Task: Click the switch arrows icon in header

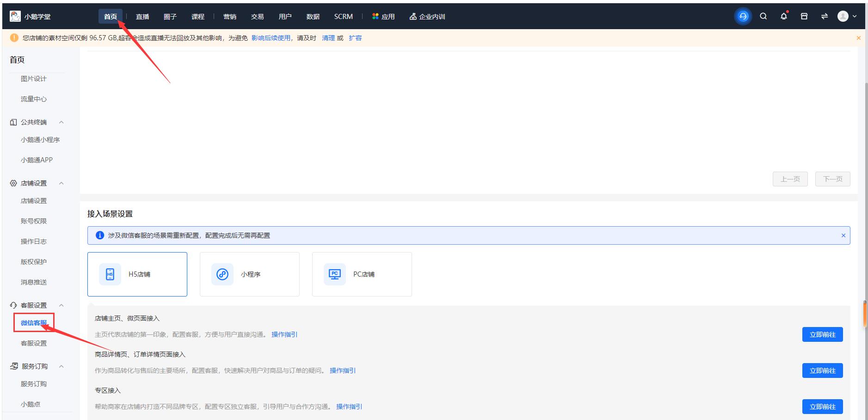Action: 824,17
